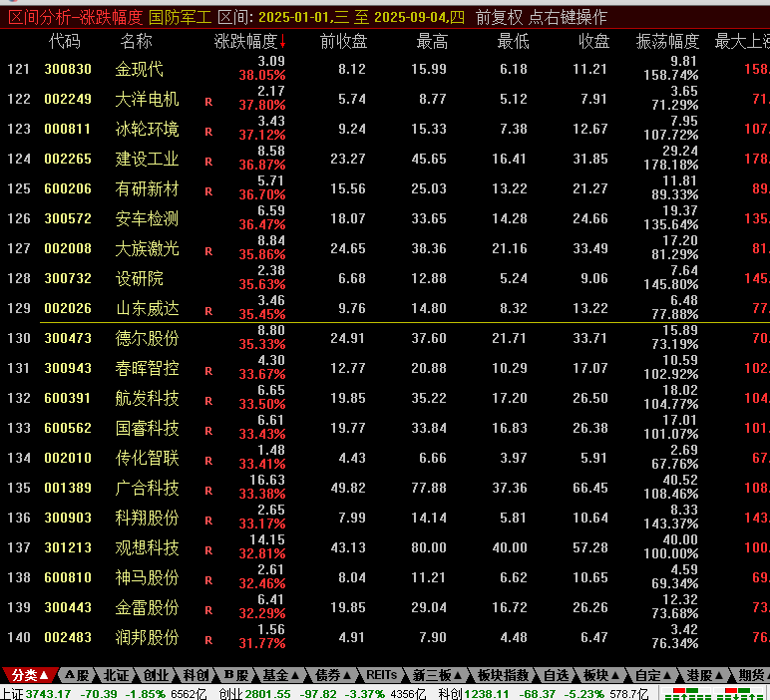Switch to the A股 tab
The height and width of the screenshot is (700, 770).
click(x=77, y=675)
